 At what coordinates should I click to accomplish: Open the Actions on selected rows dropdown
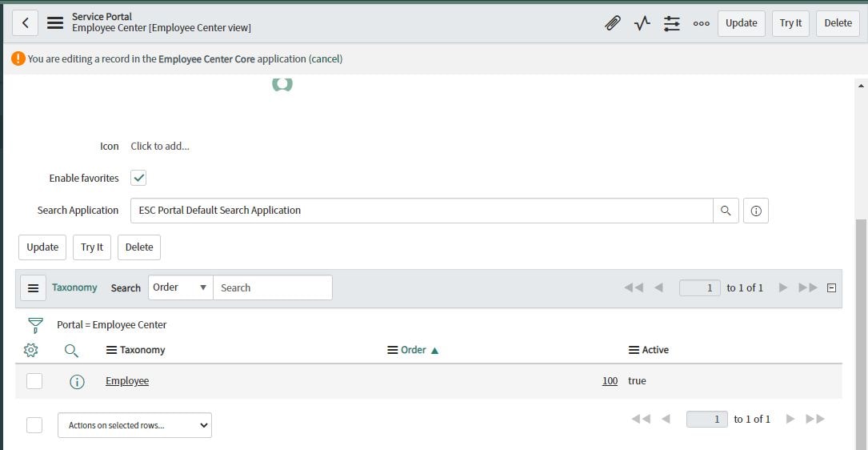pos(134,425)
